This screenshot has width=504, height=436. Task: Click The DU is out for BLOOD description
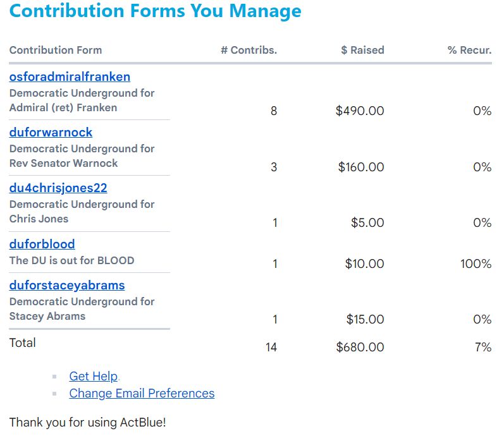click(71, 260)
